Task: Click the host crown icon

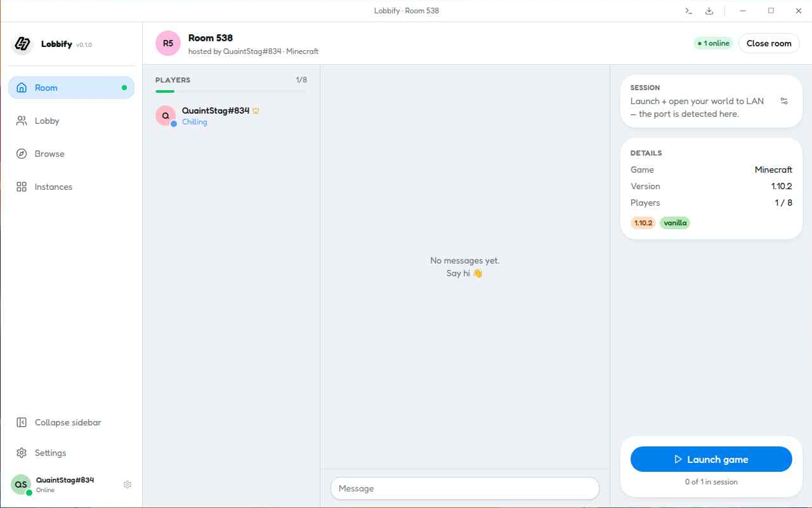Action: (256, 110)
